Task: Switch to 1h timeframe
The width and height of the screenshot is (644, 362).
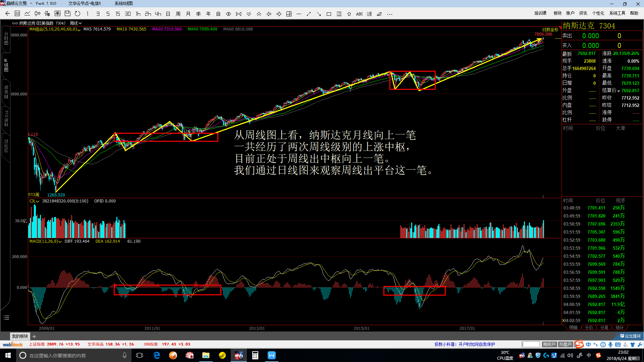Action: click(138, 14)
